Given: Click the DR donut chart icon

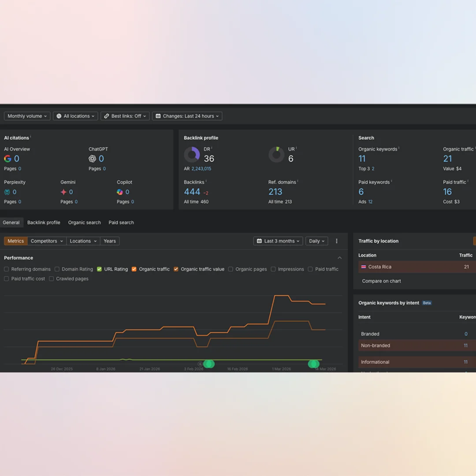Looking at the screenshot, I should (x=192, y=155).
